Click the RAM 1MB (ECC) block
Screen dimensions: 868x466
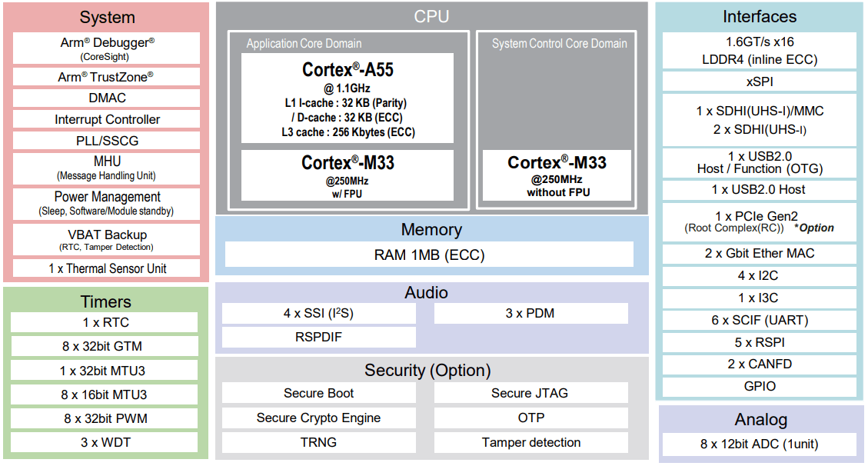(429, 255)
